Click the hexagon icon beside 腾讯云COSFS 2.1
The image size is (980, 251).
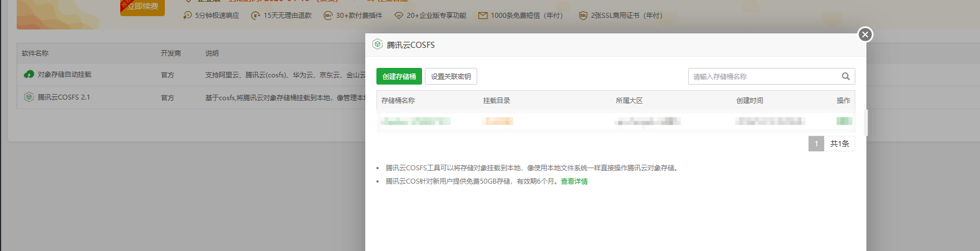[x=29, y=97]
